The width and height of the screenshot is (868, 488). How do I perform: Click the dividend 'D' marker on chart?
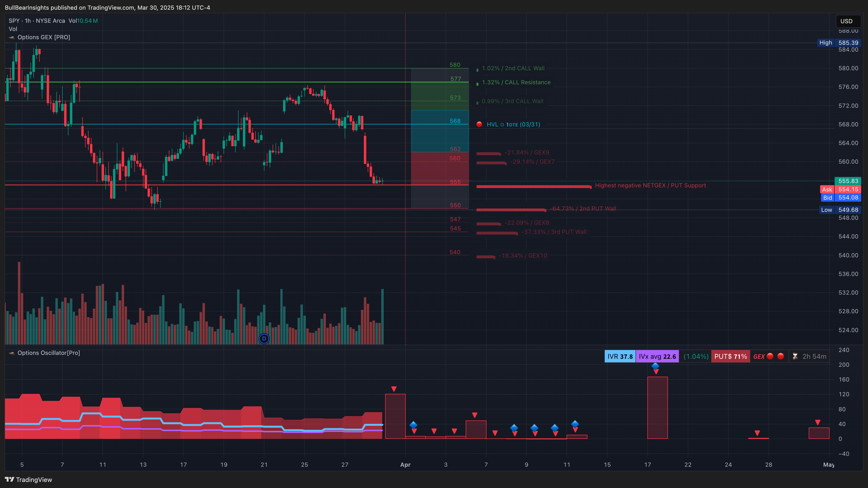pos(264,338)
